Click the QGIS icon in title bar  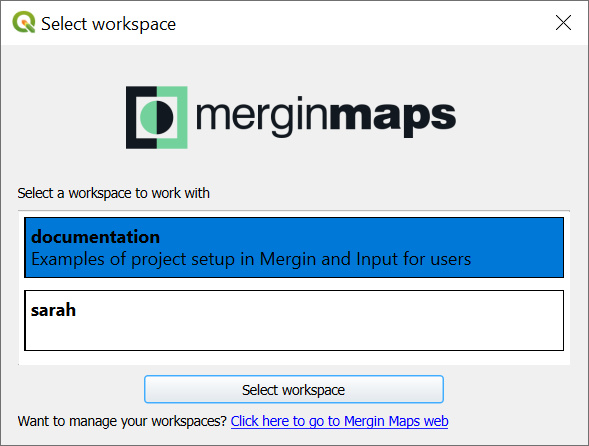pos(24,22)
